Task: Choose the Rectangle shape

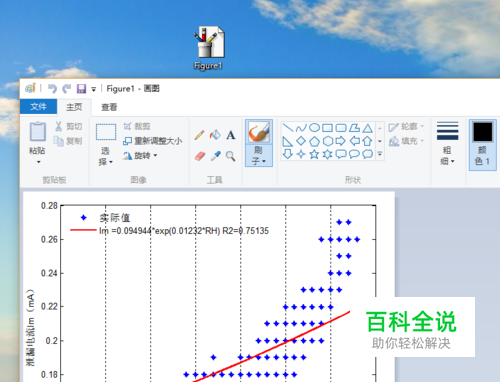Action: click(x=328, y=128)
